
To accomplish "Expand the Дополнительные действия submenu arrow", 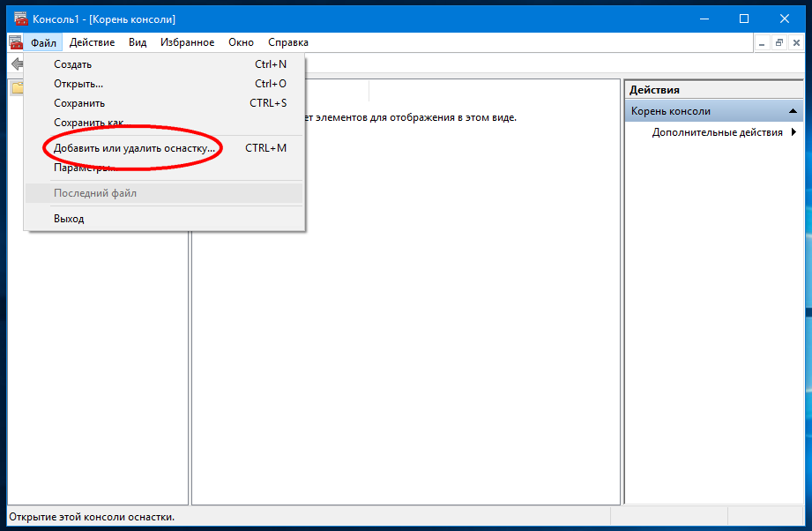I will (x=793, y=132).
